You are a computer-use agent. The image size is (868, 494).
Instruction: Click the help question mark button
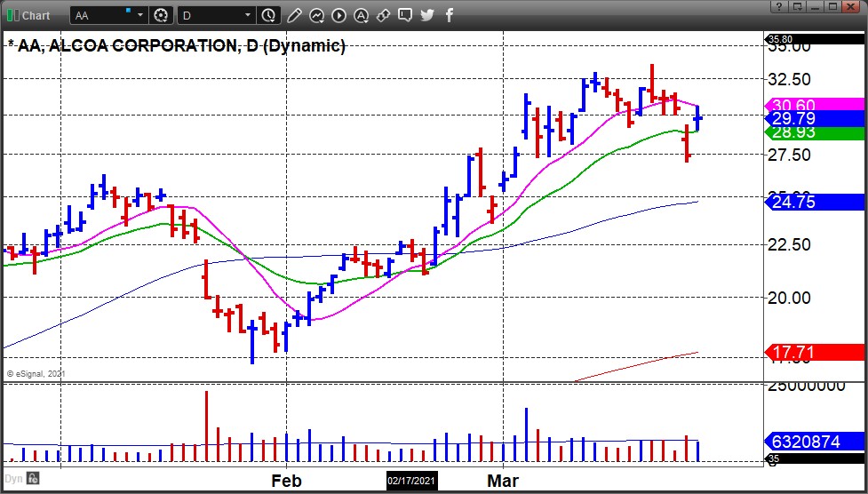779,6
